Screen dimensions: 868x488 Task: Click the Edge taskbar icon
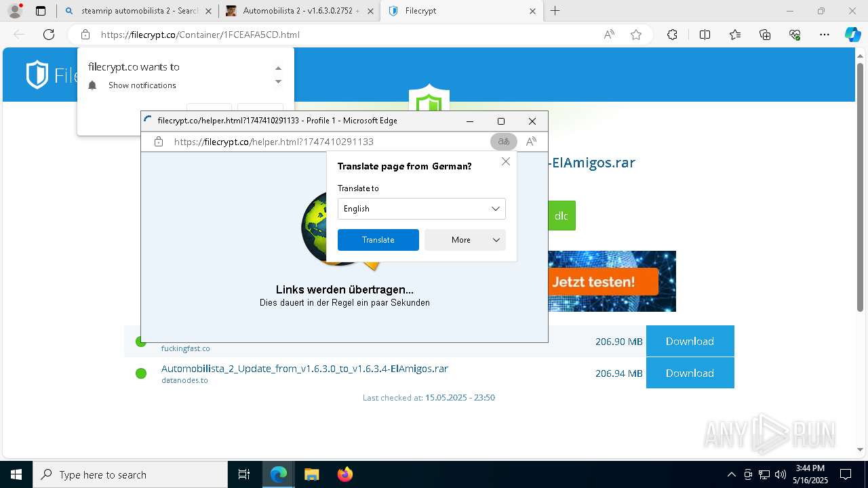279,474
